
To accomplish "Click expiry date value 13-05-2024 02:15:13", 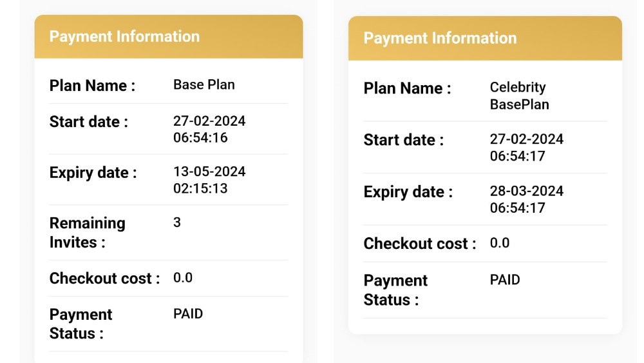I will (x=209, y=180).
